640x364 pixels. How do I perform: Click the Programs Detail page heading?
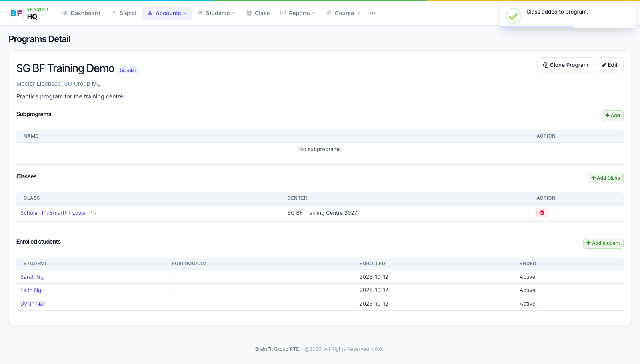point(40,39)
